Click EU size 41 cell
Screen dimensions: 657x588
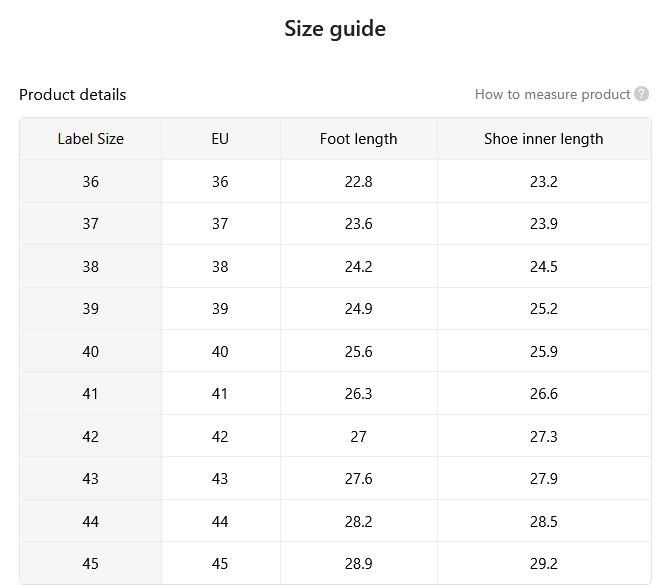pyautogui.click(x=220, y=394)
